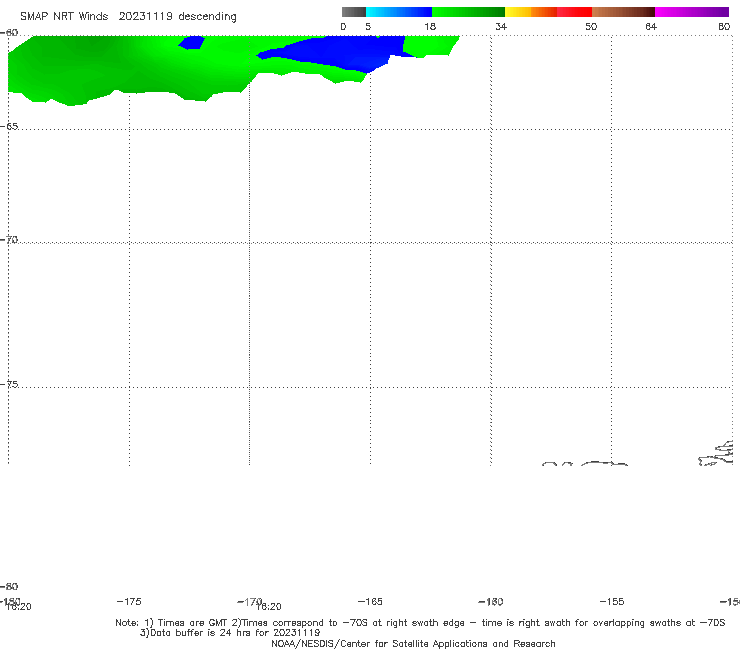740x650 pixels.
Task: Click the -160 longitude axis label
Action: pyautogui.click(x=491, y=601)
